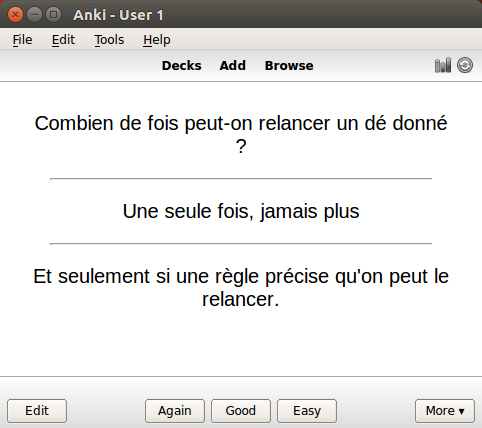Rate the card as Easy
This screenshot has height=428, width=482.
point(307,411)
